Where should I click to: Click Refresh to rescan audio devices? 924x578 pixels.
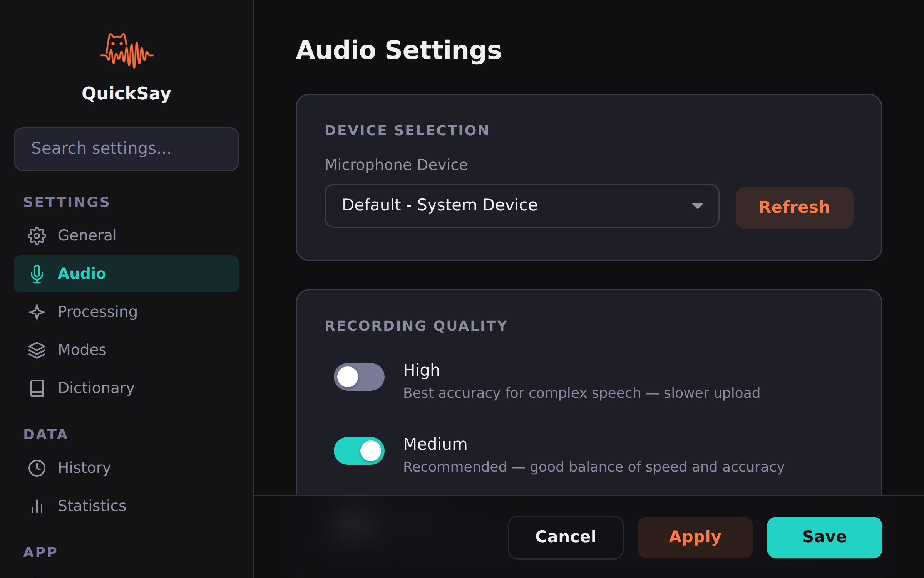pos(794,208)
